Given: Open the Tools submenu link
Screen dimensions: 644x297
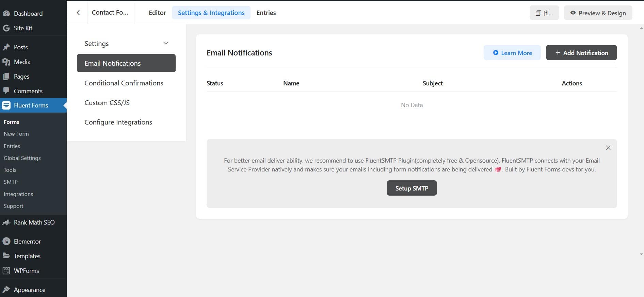Looking at the screenshot, I should coord(10,170).
